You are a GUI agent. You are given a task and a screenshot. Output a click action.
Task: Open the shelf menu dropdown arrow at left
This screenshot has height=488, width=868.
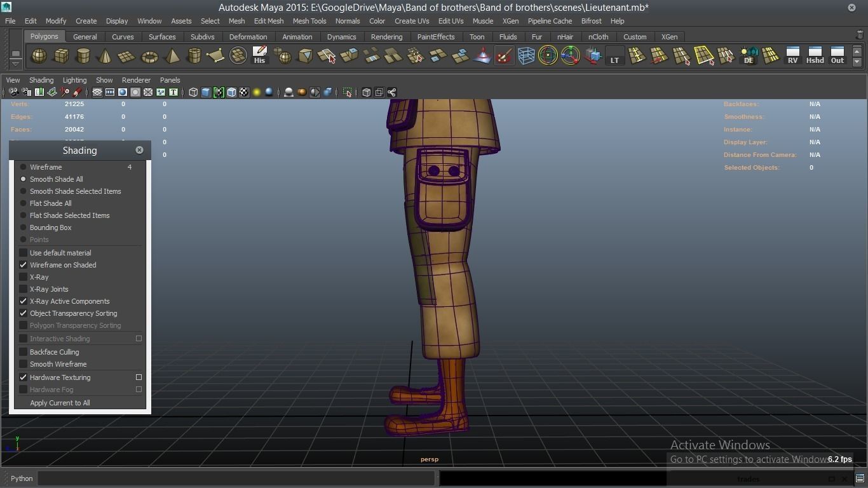tap(15, 64)
